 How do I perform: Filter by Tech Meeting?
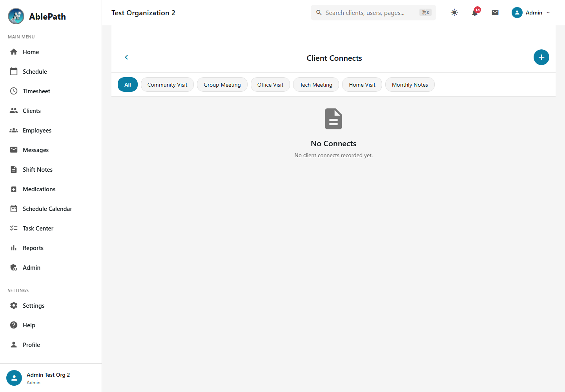(316, 85)
